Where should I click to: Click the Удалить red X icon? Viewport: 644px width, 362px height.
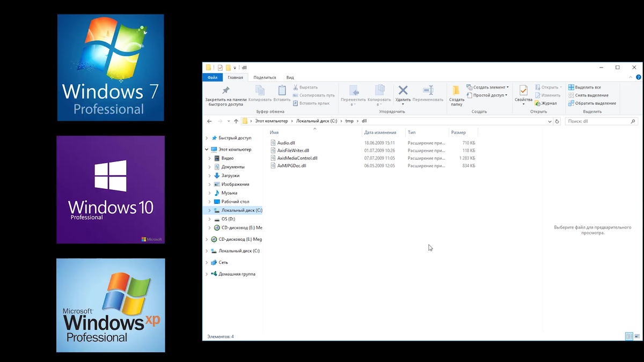(x=403, y=90)
